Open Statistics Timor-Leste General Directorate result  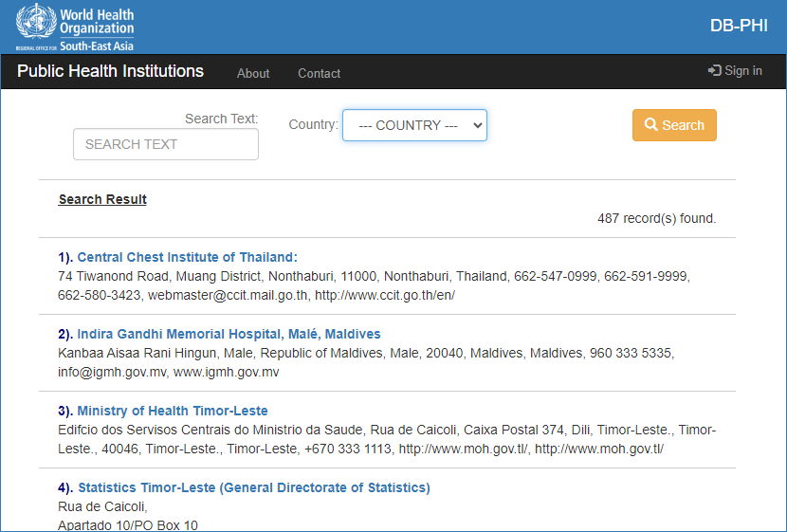(253, 487)
